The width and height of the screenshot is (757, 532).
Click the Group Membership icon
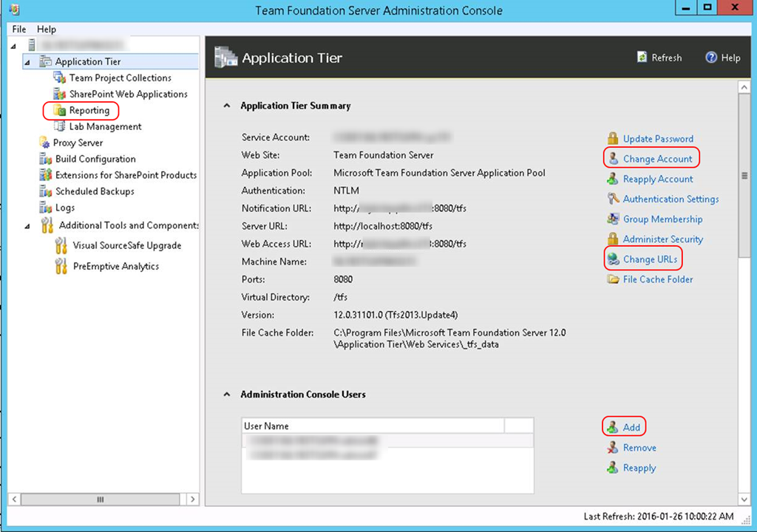point(613,219)
